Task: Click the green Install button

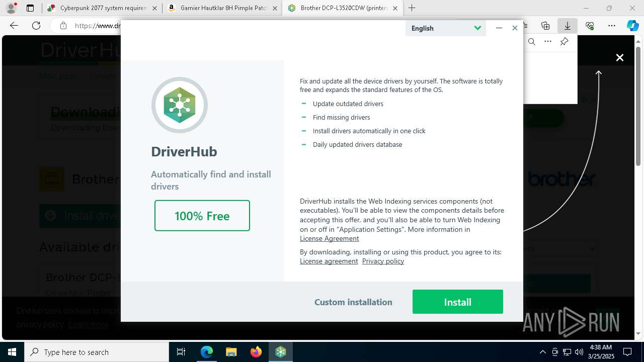Action: 457,302
